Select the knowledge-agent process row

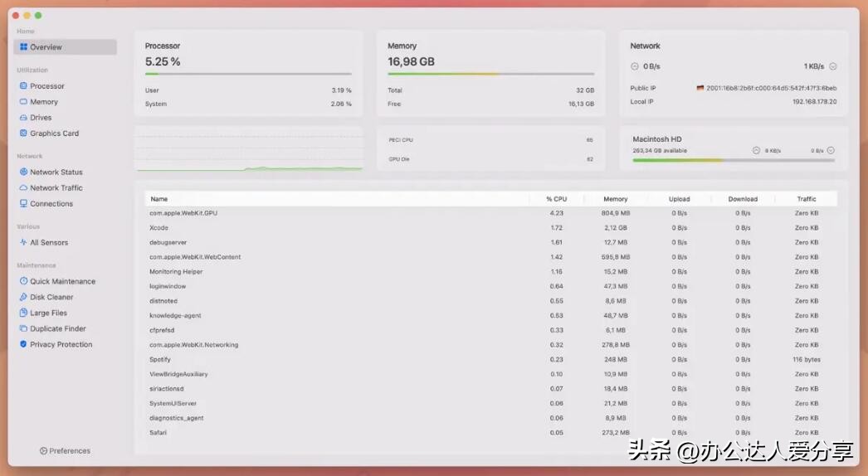click(491, 315)
